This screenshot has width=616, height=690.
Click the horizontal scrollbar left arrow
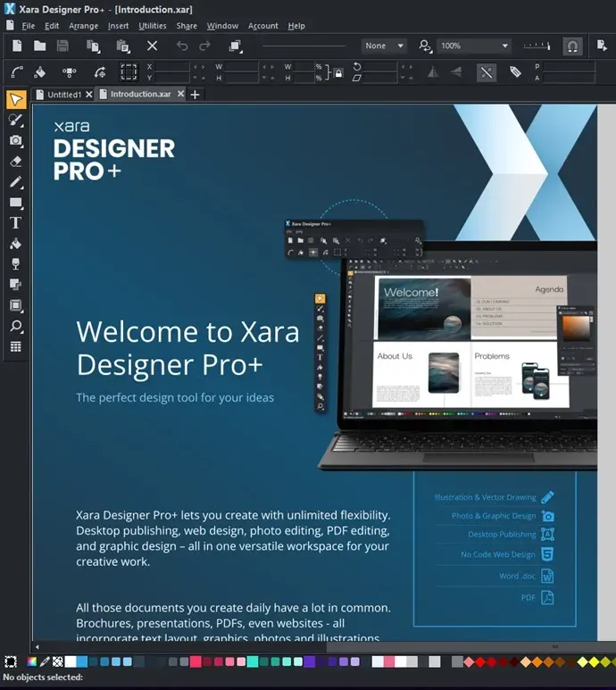pos(37,647)
